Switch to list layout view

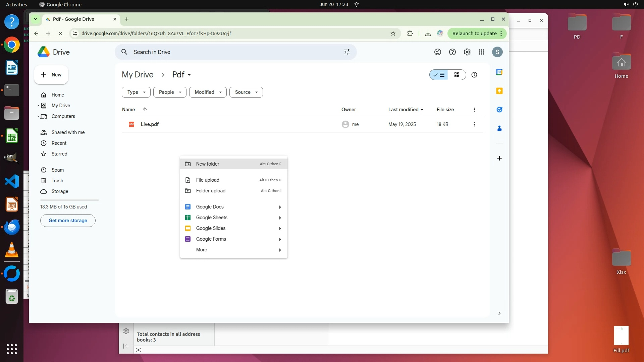point(439,75)
